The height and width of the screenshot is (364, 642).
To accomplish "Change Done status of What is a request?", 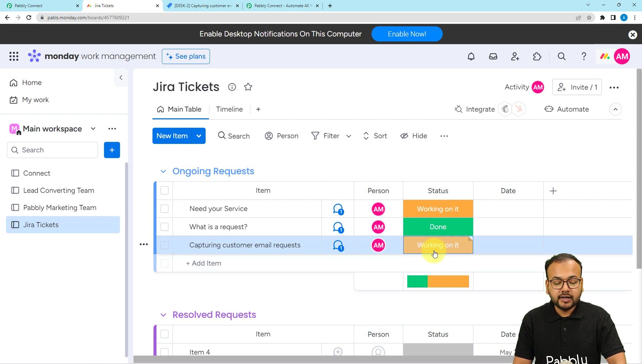I will (x=438, y=227).
